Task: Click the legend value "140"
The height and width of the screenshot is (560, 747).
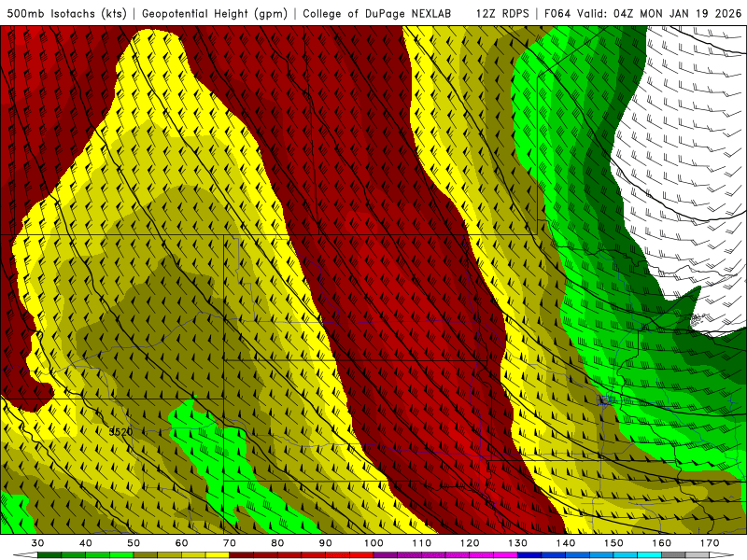Action: click(x=566, y=543)
